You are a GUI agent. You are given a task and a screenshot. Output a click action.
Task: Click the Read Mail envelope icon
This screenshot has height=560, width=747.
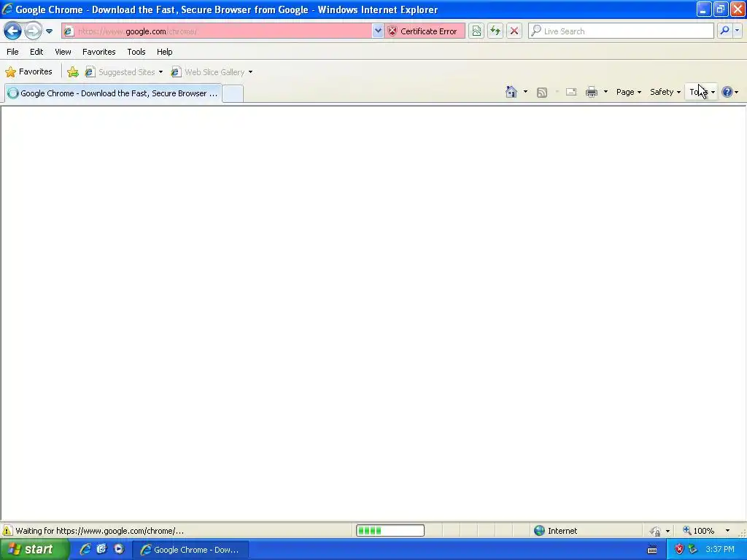[571, 92]
